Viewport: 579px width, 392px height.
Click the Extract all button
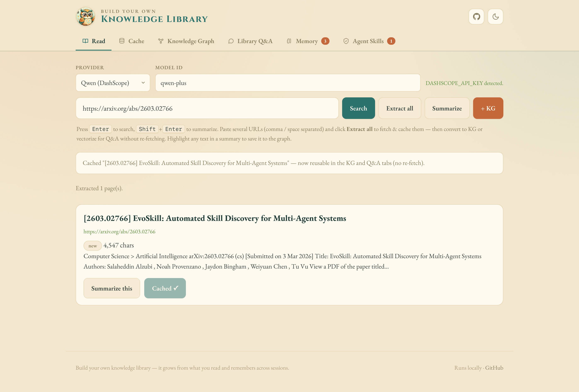coord(400,108)
